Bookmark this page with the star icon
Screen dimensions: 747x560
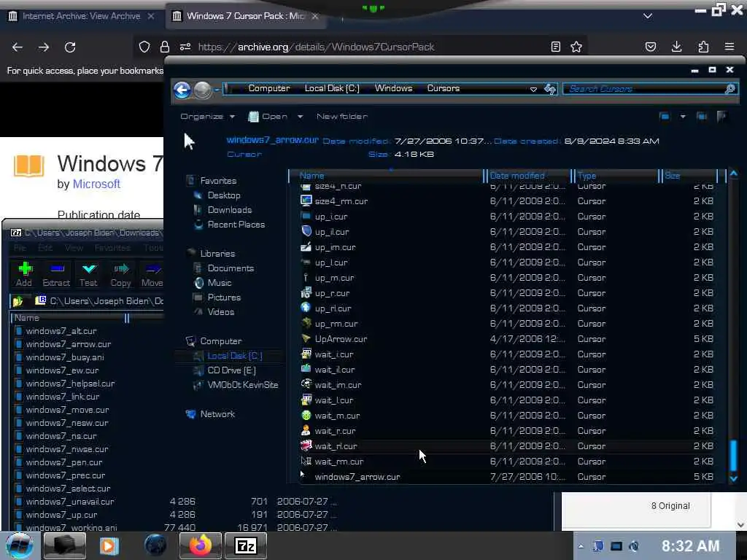point(576,47)
